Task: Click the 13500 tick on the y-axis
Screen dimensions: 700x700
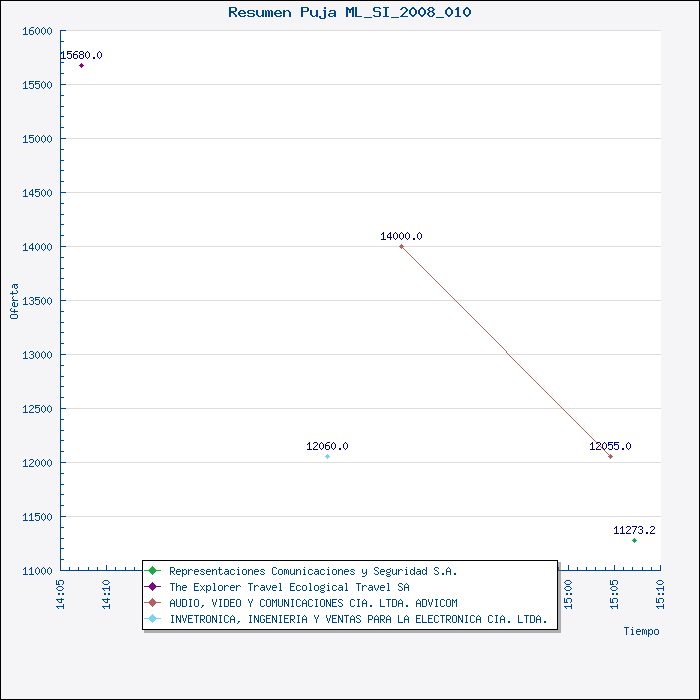Action: point(36,301)
